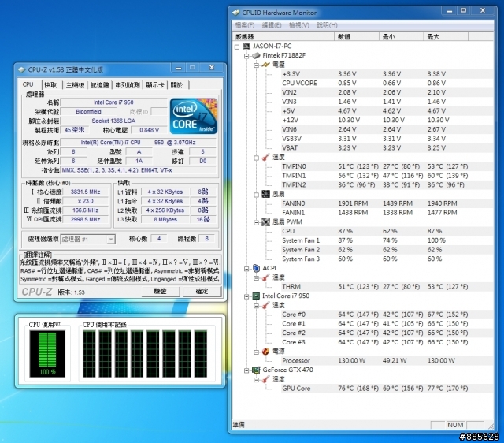
Task: Switch to the 串列偵測 tab in CPU-Z
Action: tap(128, 85)
